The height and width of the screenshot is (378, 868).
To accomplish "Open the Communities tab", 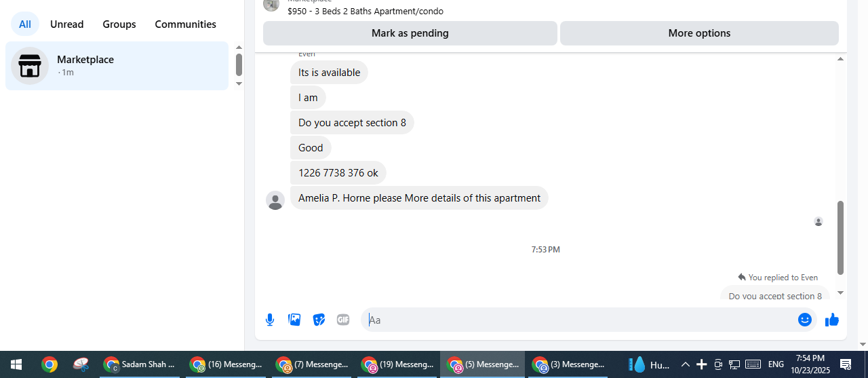I will [186, 24].
